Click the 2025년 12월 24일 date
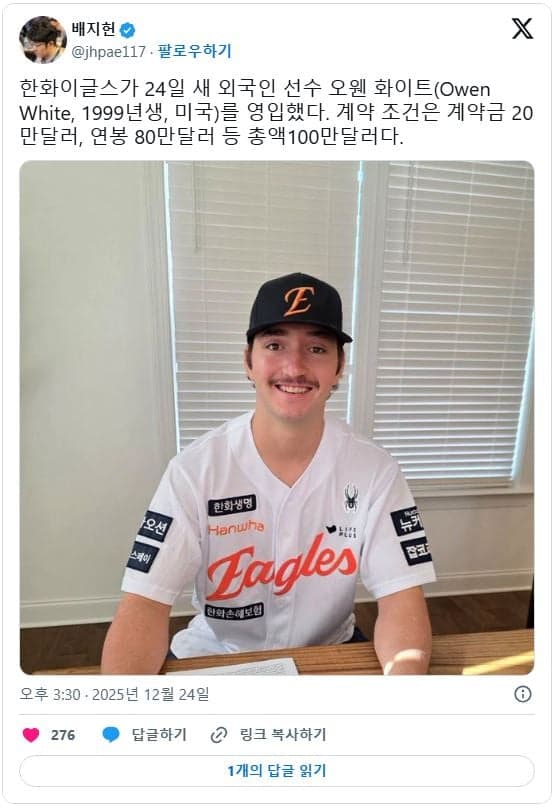 click(x=150, y=695)
